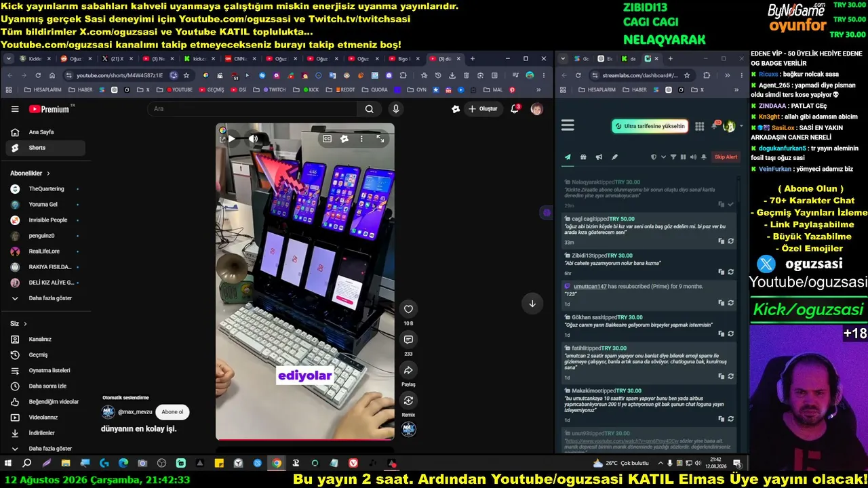Open Streamlabs hamburger menu
The image size is (868, 488).
pyautogui.click(x=568, y=125)
